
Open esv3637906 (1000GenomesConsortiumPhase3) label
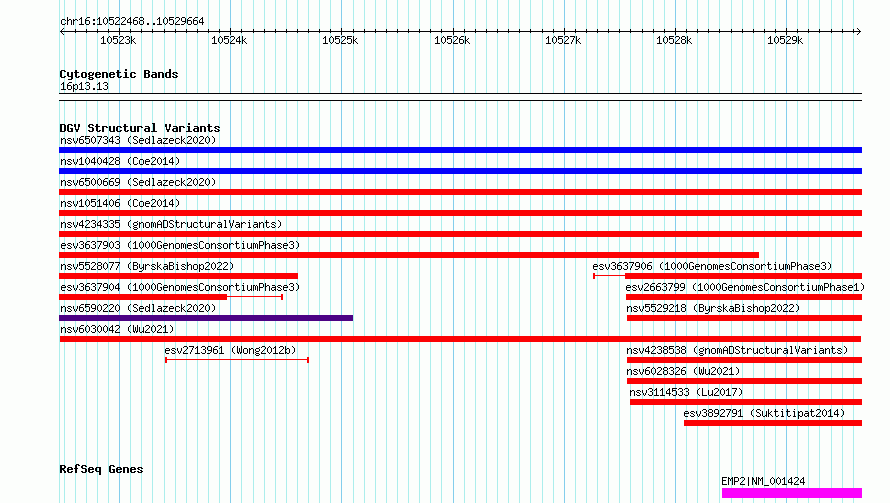pos(712,266)
